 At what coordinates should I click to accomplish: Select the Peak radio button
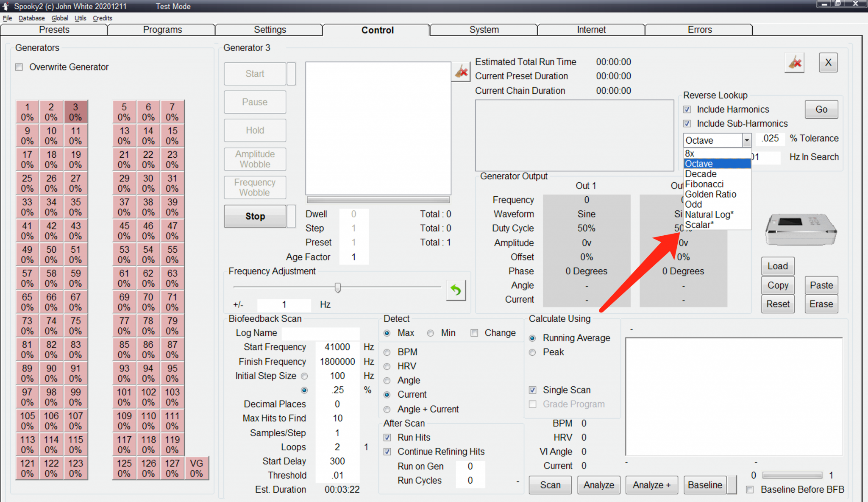tap(533, 352)
